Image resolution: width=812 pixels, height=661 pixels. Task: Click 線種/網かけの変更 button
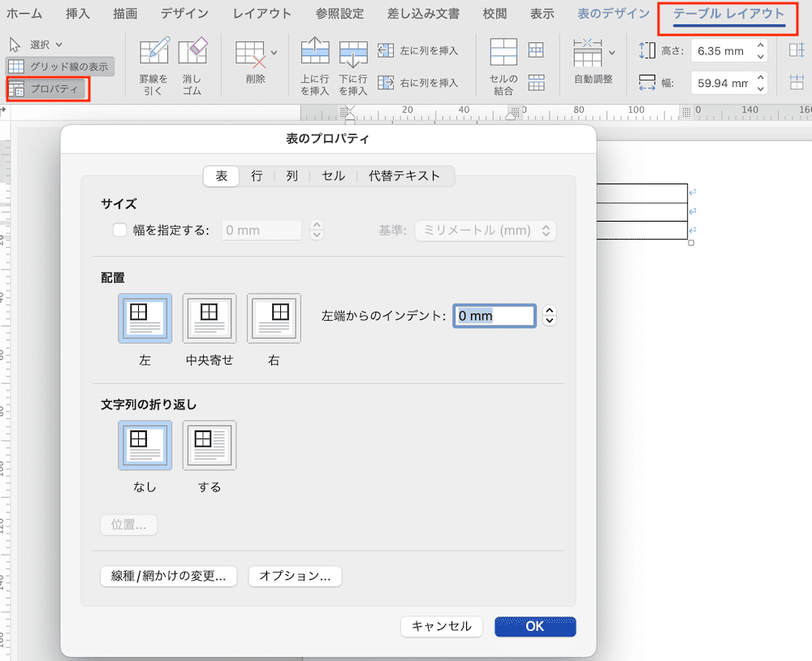tap(169, 576)
